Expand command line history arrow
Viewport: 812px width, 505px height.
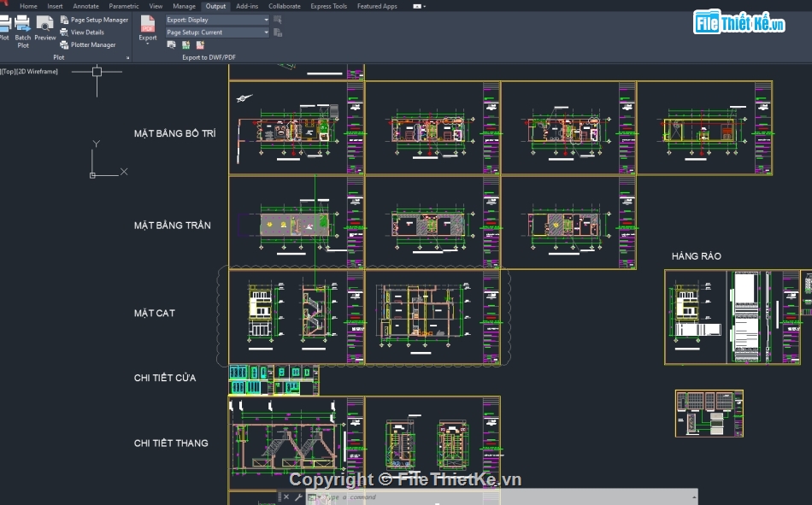(694, 497)
